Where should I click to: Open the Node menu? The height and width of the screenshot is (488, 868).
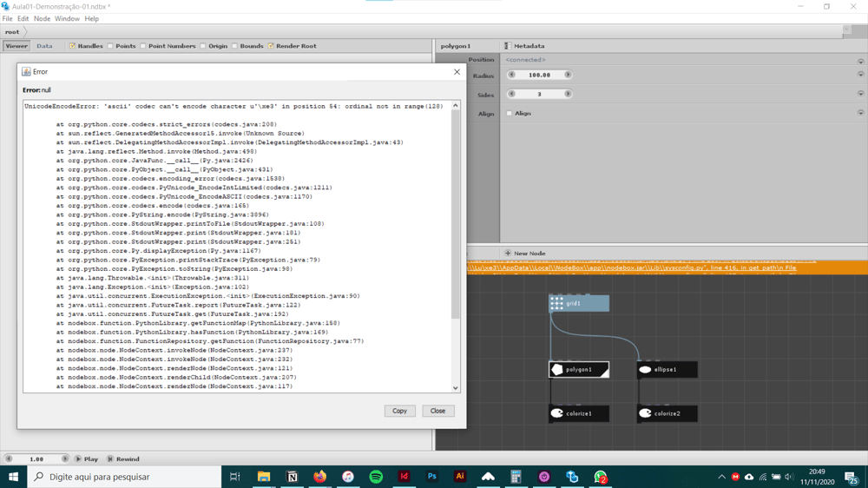click(42, 19)
